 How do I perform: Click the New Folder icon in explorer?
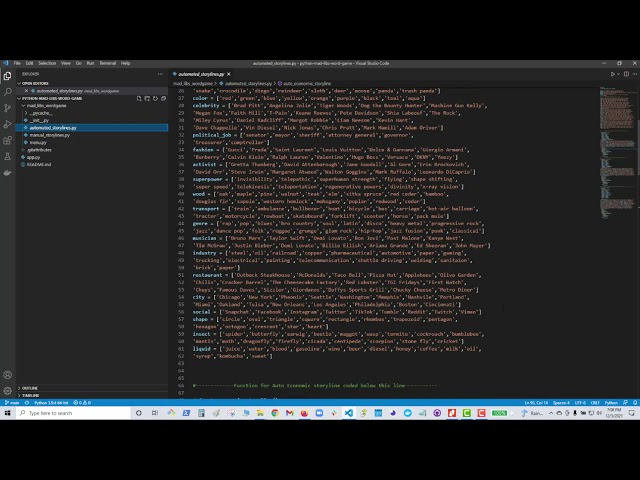pos(147,98)
